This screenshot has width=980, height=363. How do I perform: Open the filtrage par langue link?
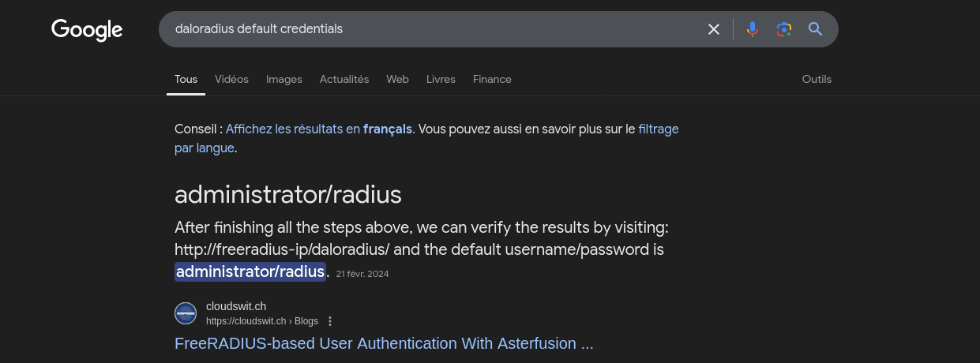[x=658, y=129]
